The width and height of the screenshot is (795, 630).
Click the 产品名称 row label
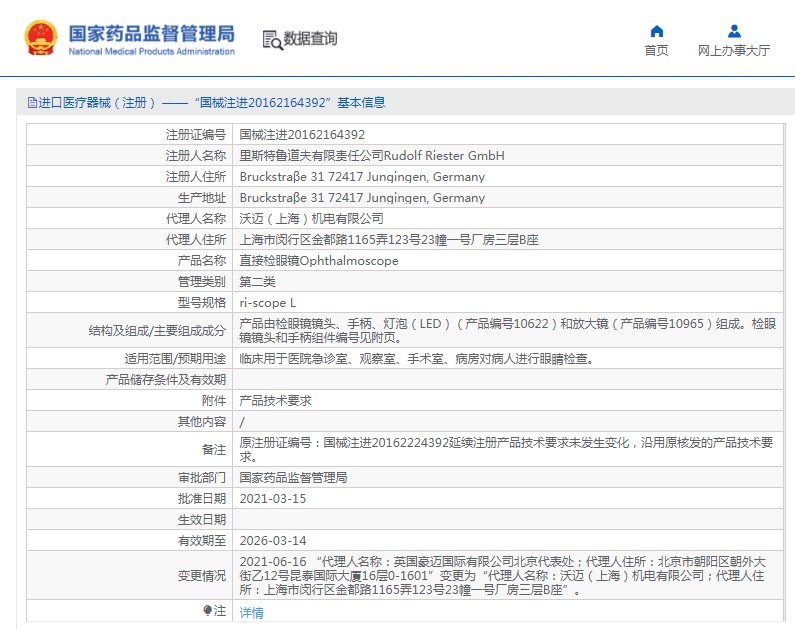[202, 261]
